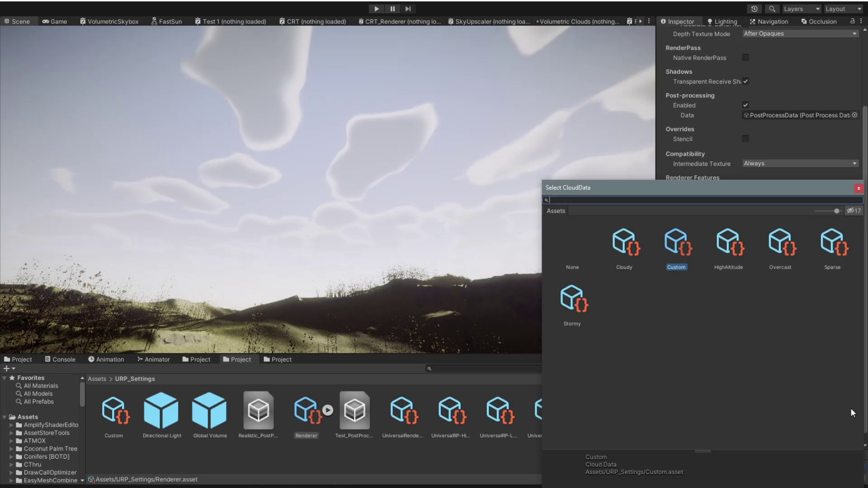The height and width of the screenshot is (488, 868).
Task: Open the CRT (nothing loaded) tab
Action: 312,21
